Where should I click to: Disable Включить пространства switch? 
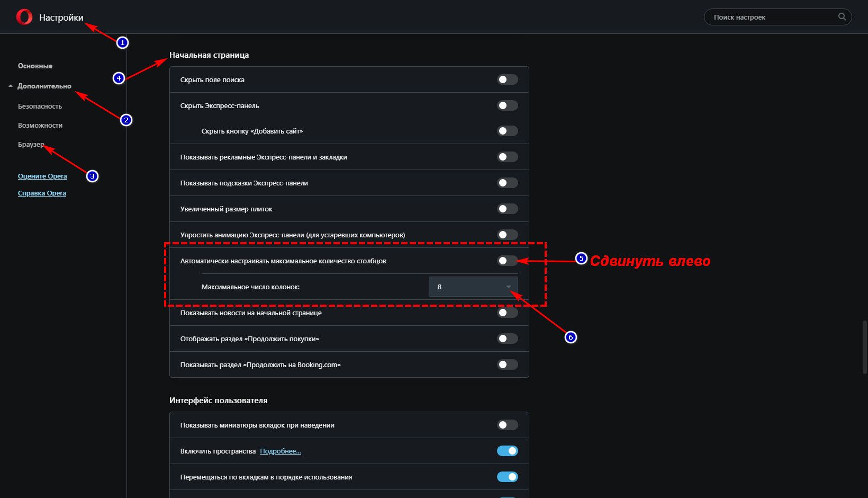[x=508, y=451]
